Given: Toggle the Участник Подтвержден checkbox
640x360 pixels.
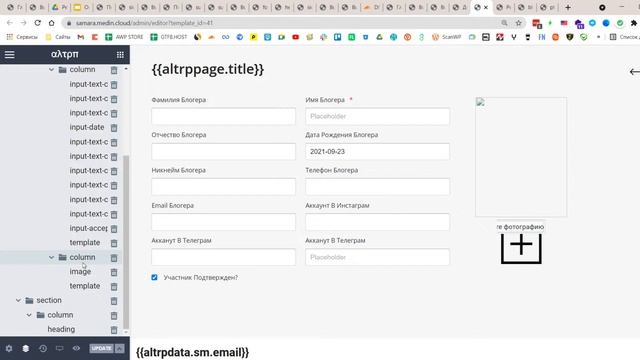Looking at the screenshot, I should [154, 278].
